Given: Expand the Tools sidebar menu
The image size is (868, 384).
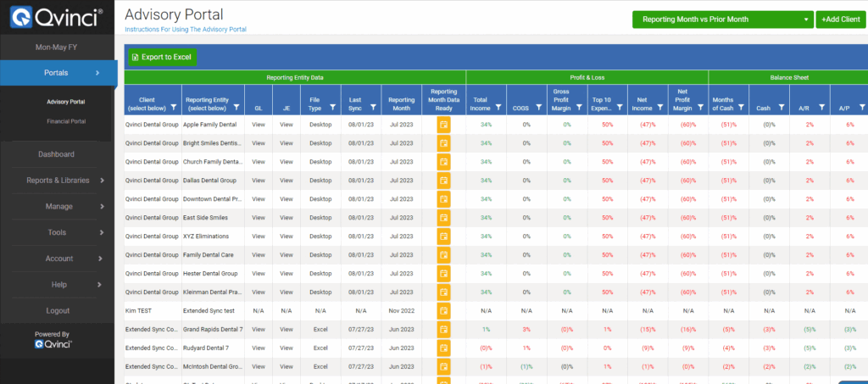Looking at the screenshot, I should click(x=58, y=232).
